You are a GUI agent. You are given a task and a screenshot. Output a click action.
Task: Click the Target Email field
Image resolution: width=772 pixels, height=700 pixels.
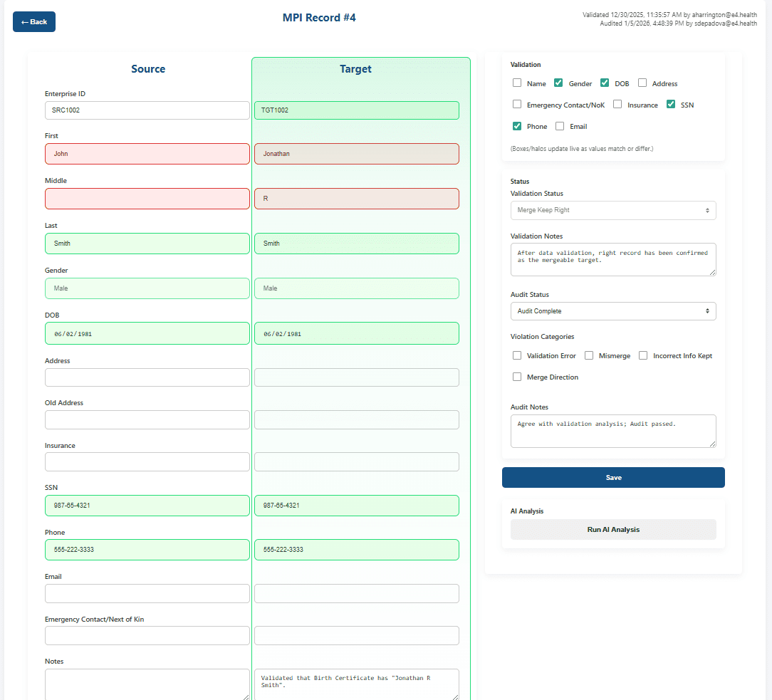pyautogui.click(x=357, y=594)
